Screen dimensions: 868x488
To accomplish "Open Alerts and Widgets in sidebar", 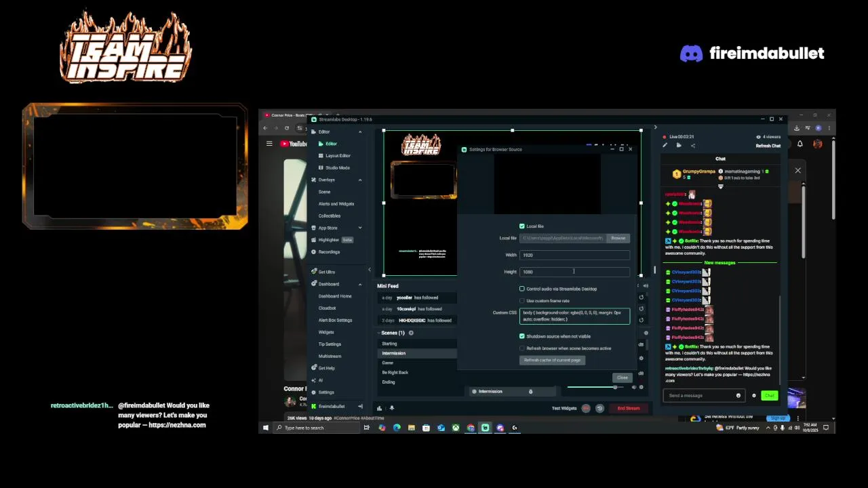I will (x=336, y=203).
